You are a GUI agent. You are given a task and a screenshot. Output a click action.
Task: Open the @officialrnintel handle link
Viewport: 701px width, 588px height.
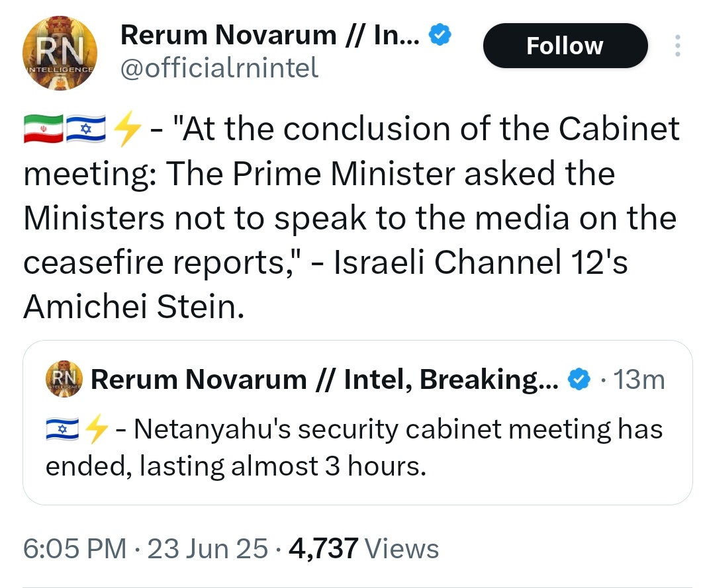(219, 68)
